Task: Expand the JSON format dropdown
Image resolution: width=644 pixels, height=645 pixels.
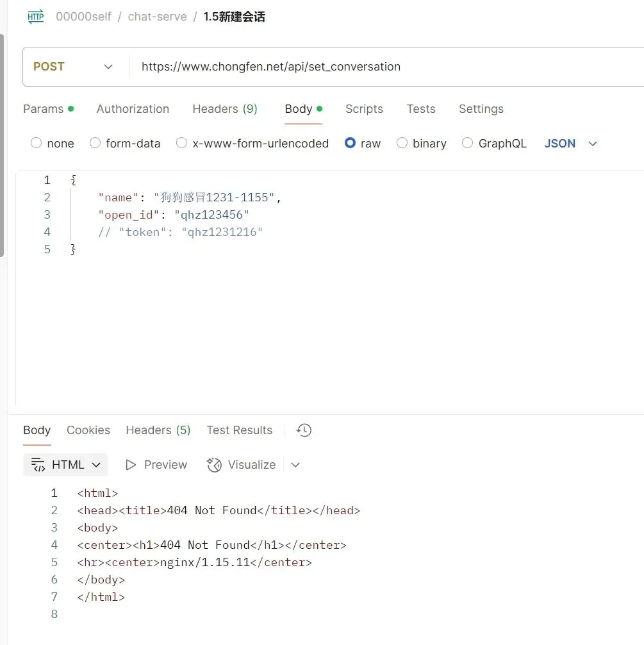Action: pos(570,144)
